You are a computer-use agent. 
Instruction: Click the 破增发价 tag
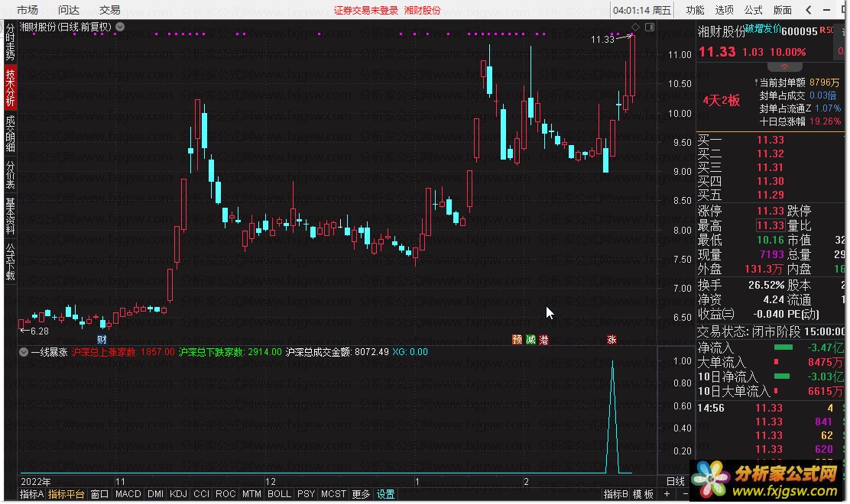tap(764, 29)
